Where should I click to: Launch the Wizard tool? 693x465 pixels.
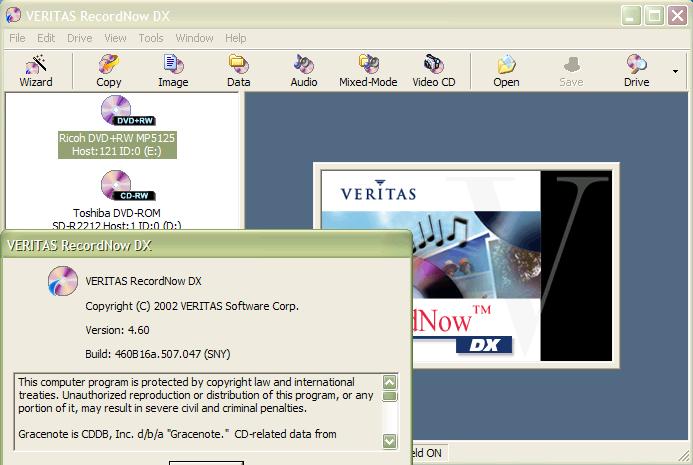coord(36,71)
